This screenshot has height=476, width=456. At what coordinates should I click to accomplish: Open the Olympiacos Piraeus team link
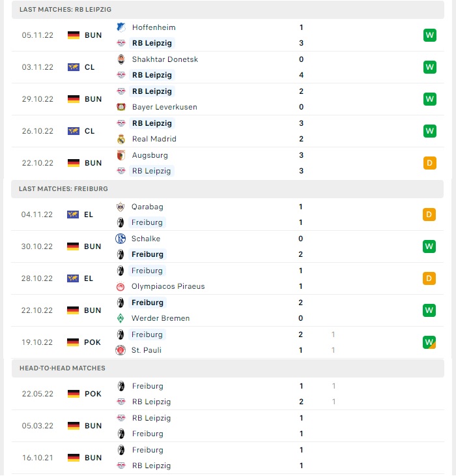coord(168,286)
